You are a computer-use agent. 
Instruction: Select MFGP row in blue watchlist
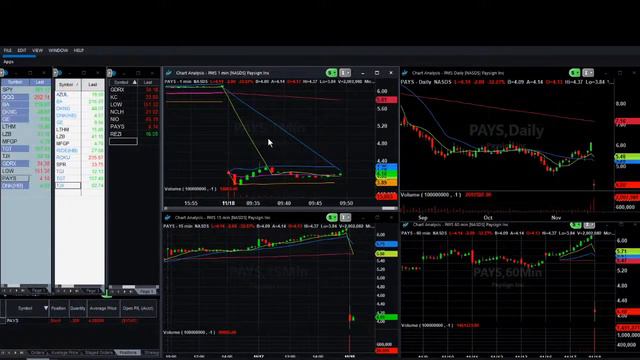[26, 142]
